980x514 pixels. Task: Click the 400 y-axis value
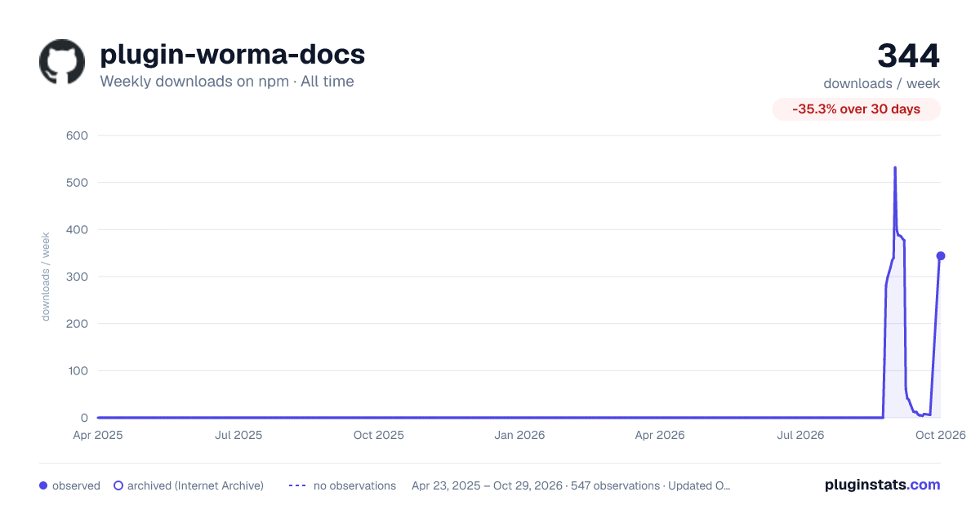[77, 229]
